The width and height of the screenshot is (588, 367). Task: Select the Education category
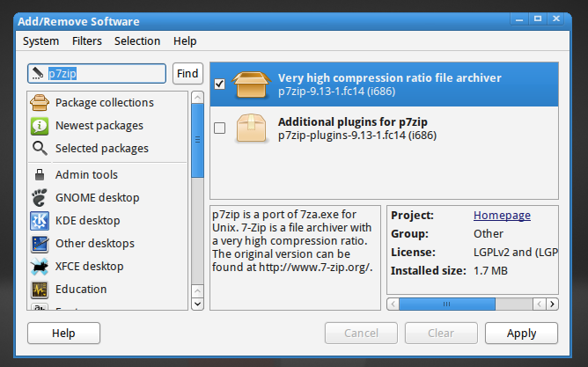pos(107,290)
